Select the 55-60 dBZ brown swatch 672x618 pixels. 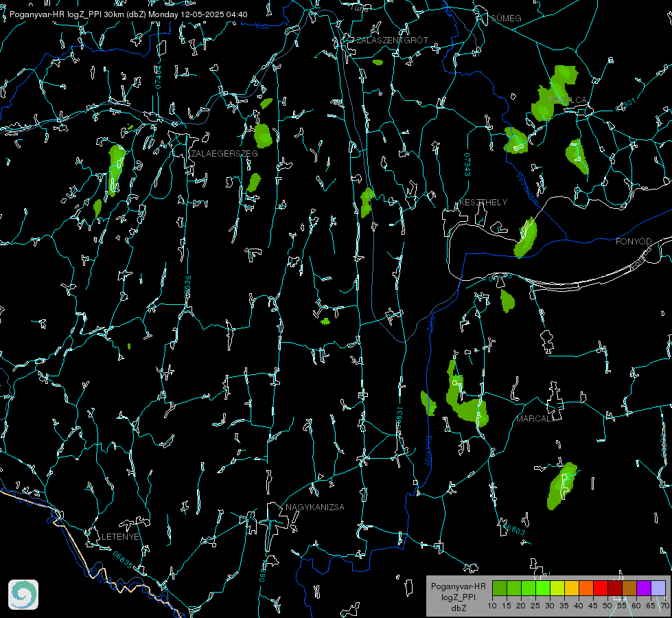[629, 588]
